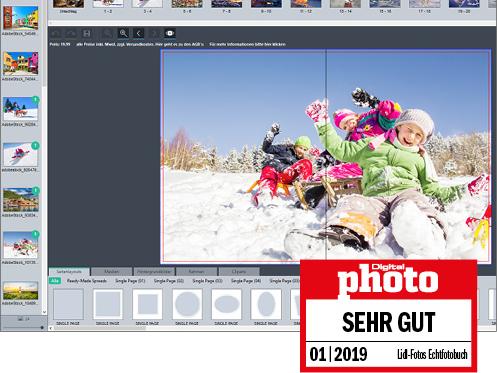
Task: Pick the sledding photo with snowy fir trees
Action: tap(21, 109)
